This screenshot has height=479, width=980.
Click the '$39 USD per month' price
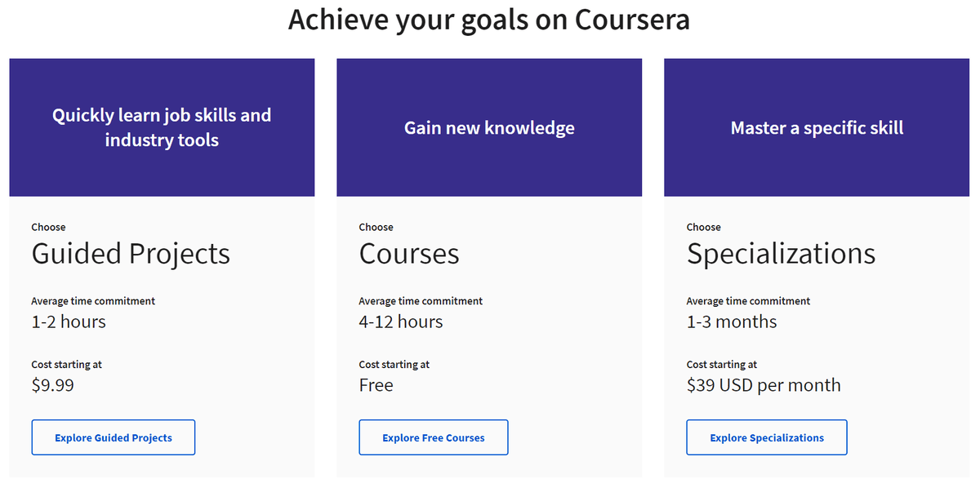(x=764, y=385)
